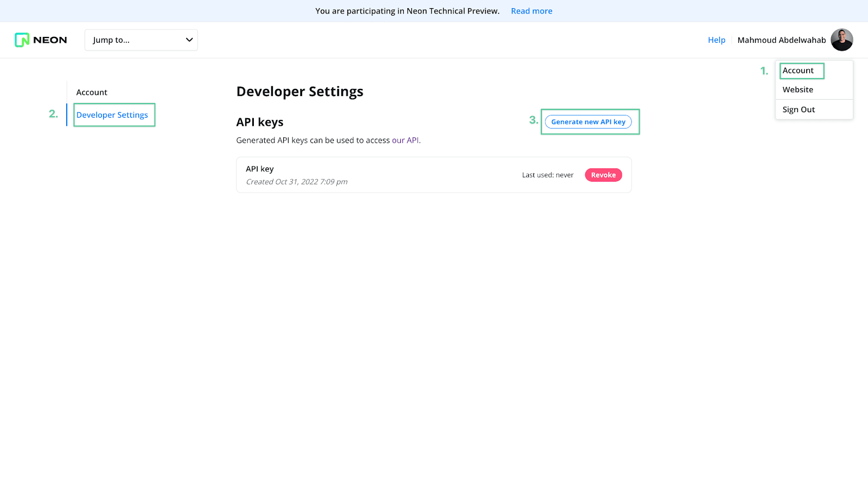
Task: Open the Jump to... combo box
Action: 136,40
